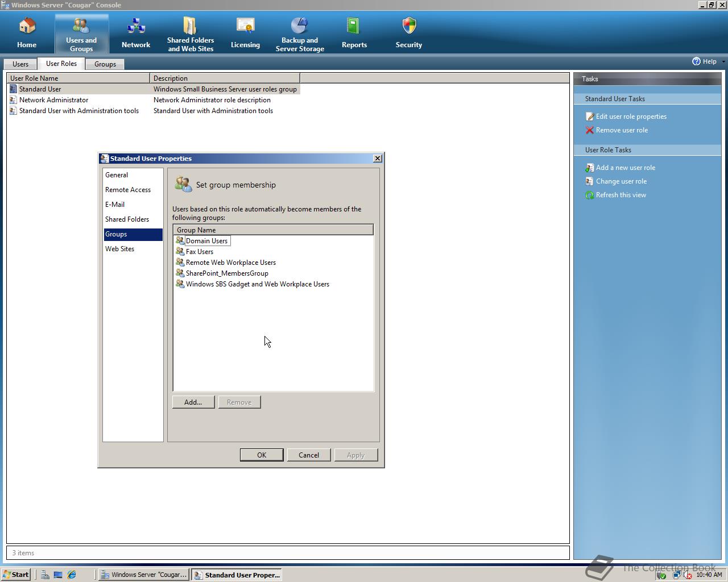Viewport: 728px width, 582px height.
Task: Click the Remote Web Workplace Users icon
Action: tap(180, 263)
